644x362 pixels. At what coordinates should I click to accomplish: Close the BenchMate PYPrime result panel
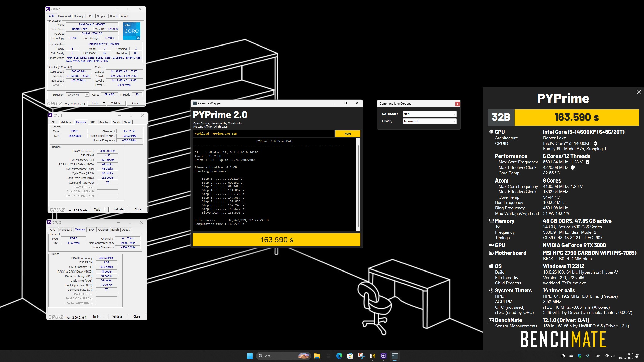click(x=639, y=92)
